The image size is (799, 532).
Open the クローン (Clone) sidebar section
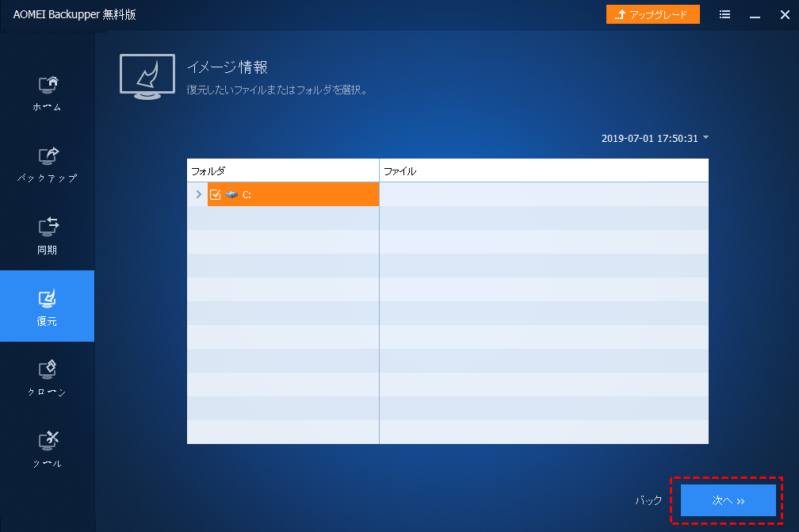pyautogui.click(x=47, y=377)
